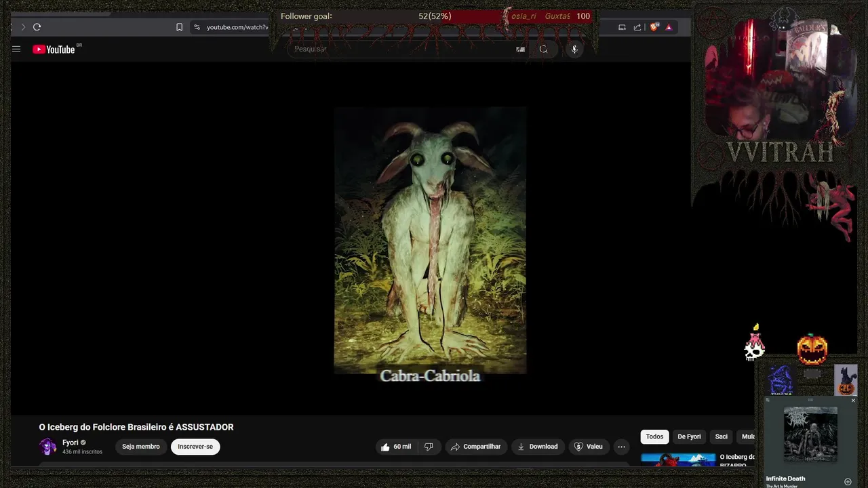
Task: Add Infinite Death to library plus icon
Action: [x=848, y=482]
